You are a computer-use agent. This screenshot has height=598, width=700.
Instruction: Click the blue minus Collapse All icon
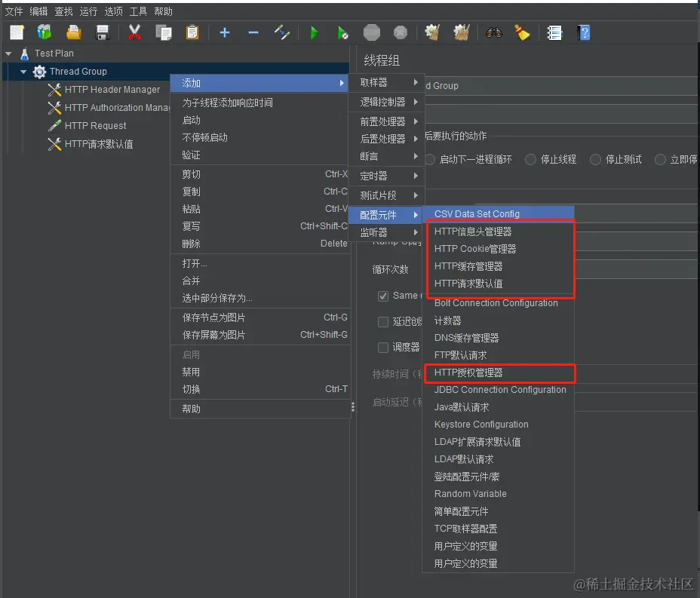(253, 32)
